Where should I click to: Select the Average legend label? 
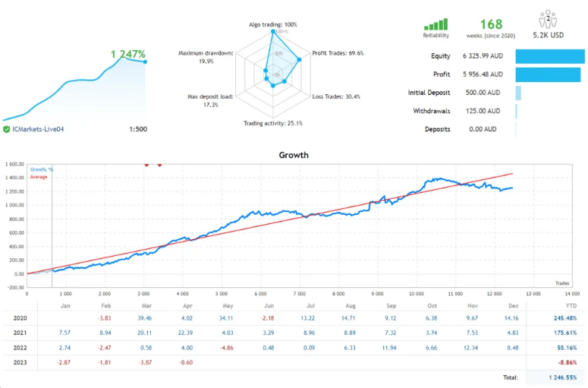(x=39, y=177)
